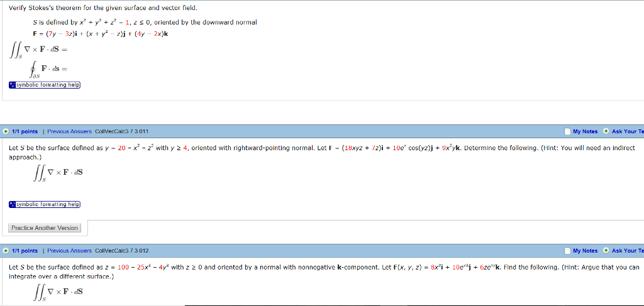Click the vector field F = (7y − 3z)i line

coord(100,34)
